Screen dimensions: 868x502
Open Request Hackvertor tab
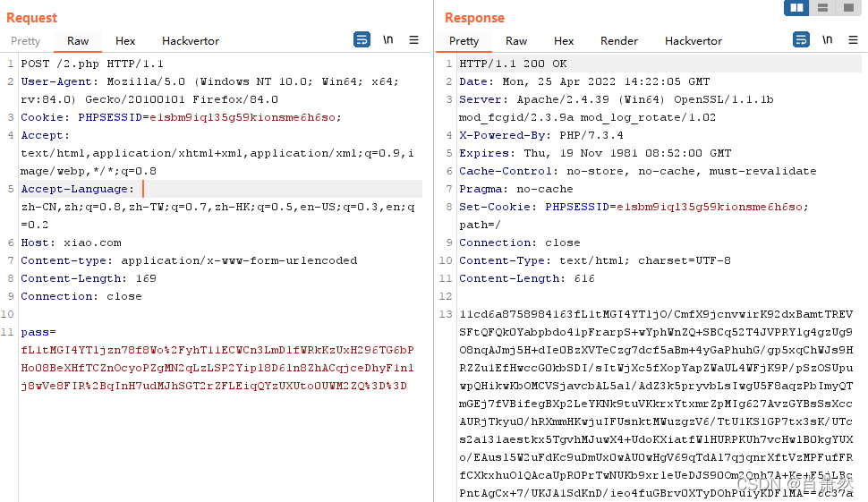[191, 41]
